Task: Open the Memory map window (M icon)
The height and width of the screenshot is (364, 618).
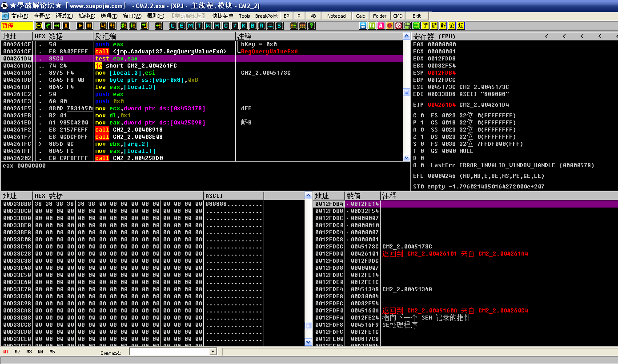Action: [x=190, y=26]
